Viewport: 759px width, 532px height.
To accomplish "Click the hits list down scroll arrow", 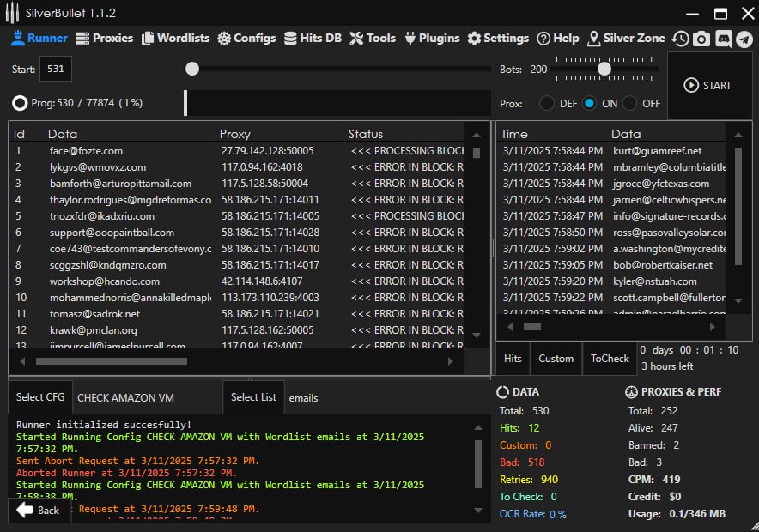I will (738, 300).
